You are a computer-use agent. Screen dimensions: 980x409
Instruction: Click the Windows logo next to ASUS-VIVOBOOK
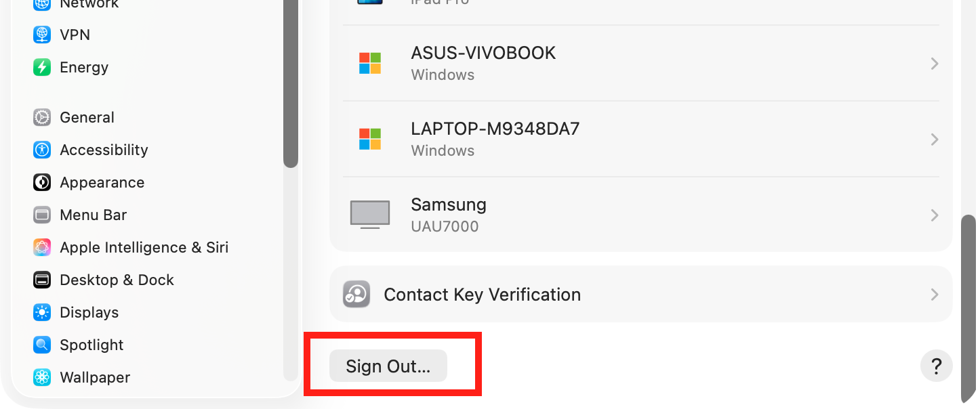(x=370, y=63)
